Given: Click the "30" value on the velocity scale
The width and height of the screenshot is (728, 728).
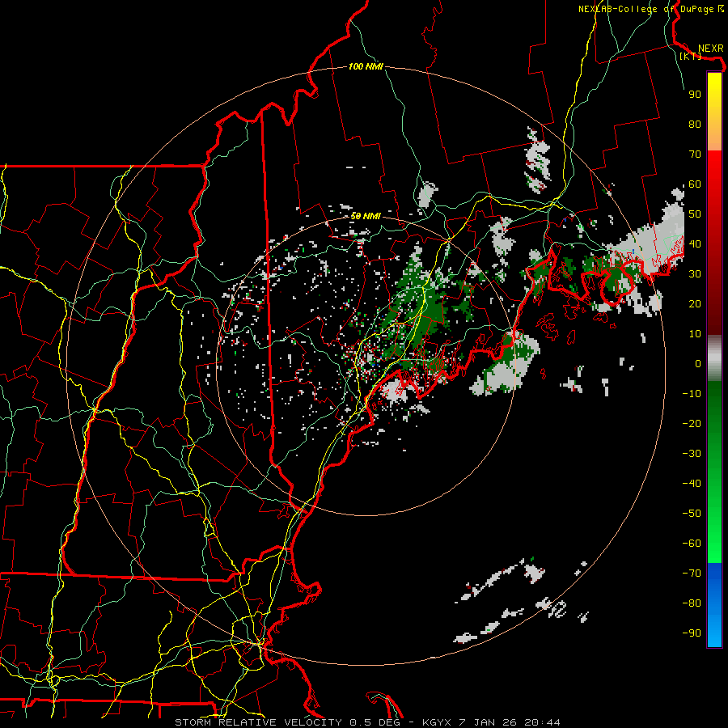Looking at the screenshot, I should 695,274.
